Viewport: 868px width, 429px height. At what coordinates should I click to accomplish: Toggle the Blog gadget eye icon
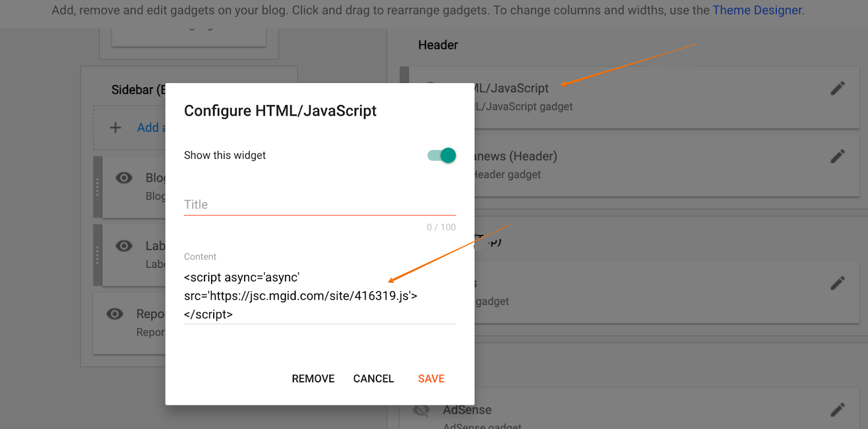point(124,178)
